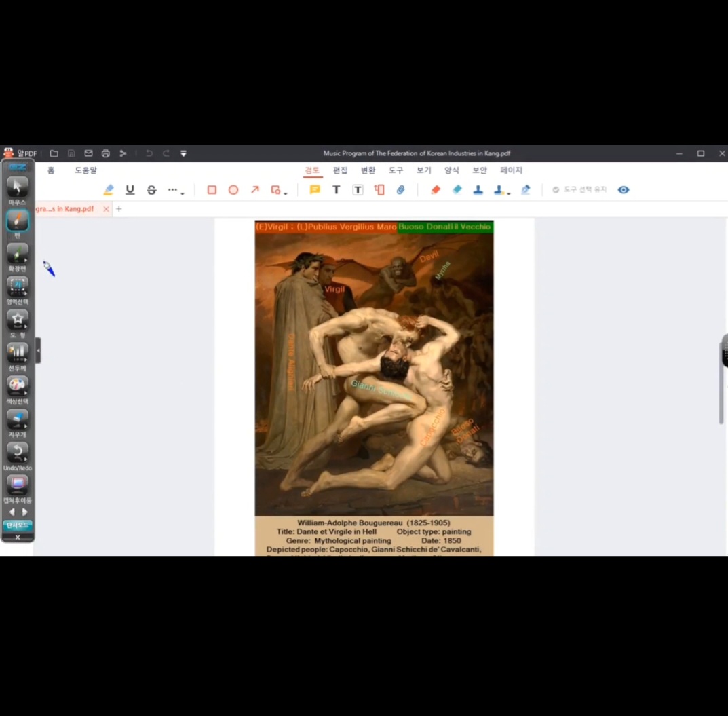Click the Stamp tool

click(x=478, y=189)
